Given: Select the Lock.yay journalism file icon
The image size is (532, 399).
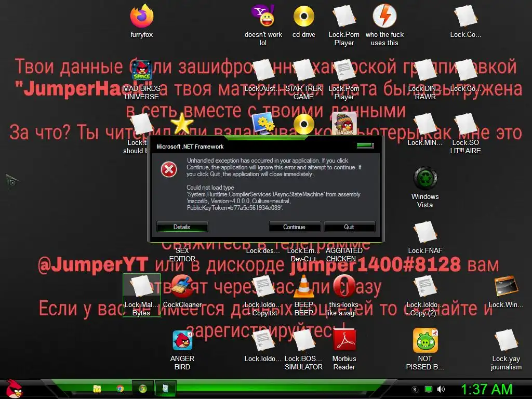Looking at the screenshot, I should 506,340.
